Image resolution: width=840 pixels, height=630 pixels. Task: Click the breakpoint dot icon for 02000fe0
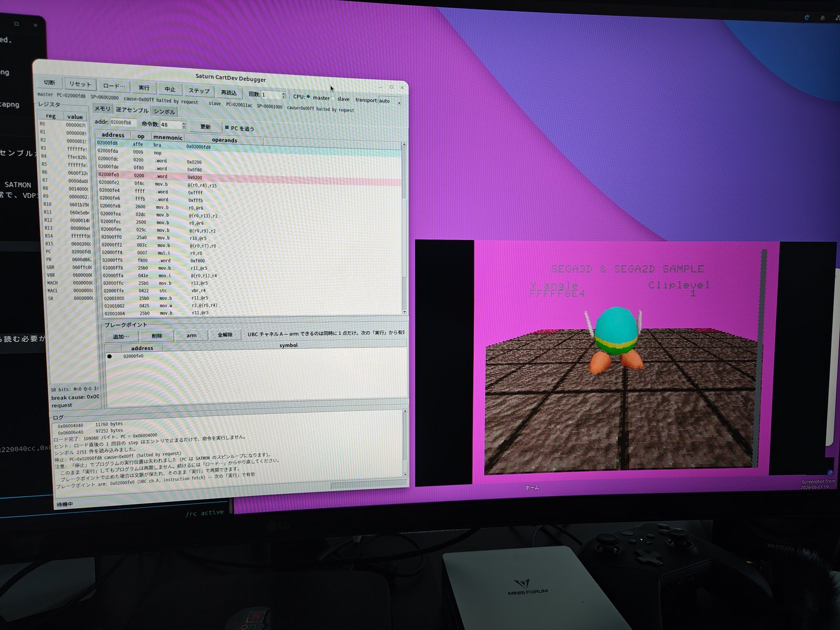click(110, 356)
